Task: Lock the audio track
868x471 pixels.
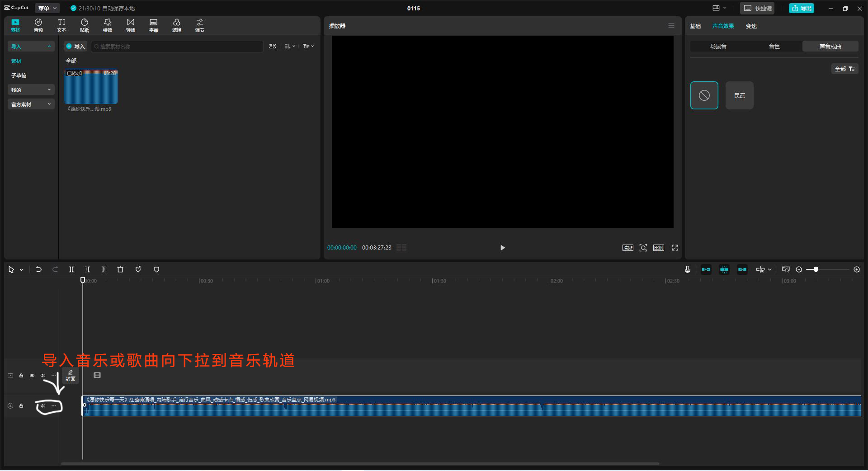Action: click(x=21, y=406)
